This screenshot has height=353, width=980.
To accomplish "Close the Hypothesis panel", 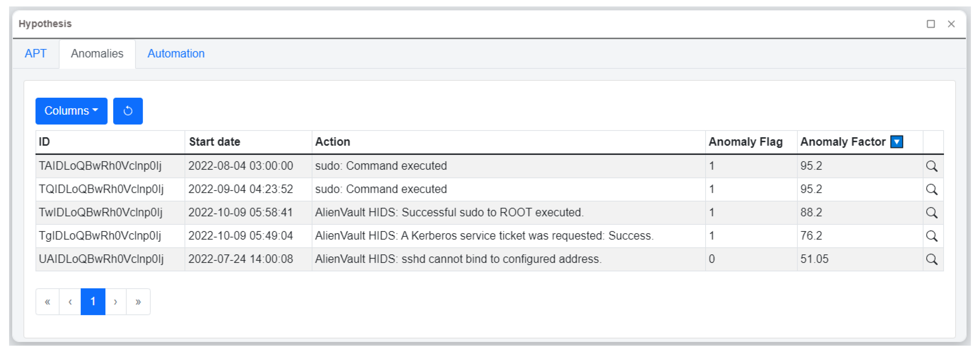I will (951, 24).
